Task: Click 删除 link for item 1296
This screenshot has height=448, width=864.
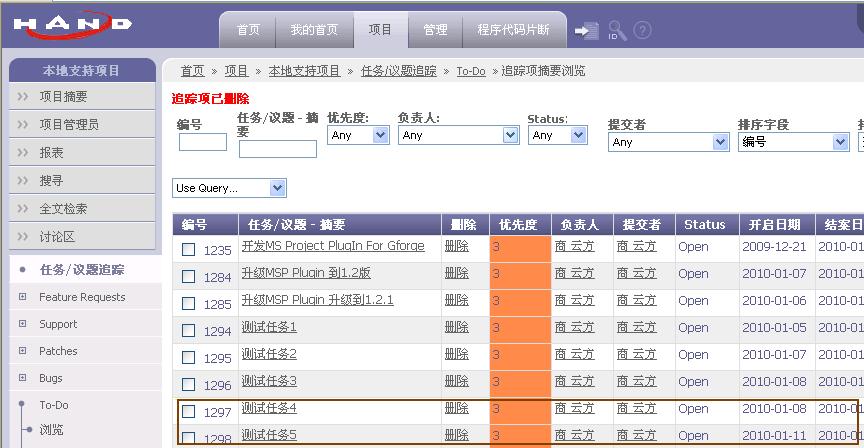Action: pyautogui.click(x=457, y=381)
